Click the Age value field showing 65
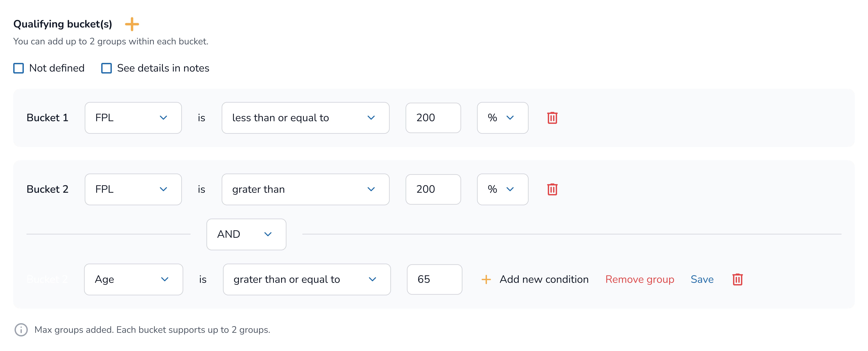 point(434,279)
